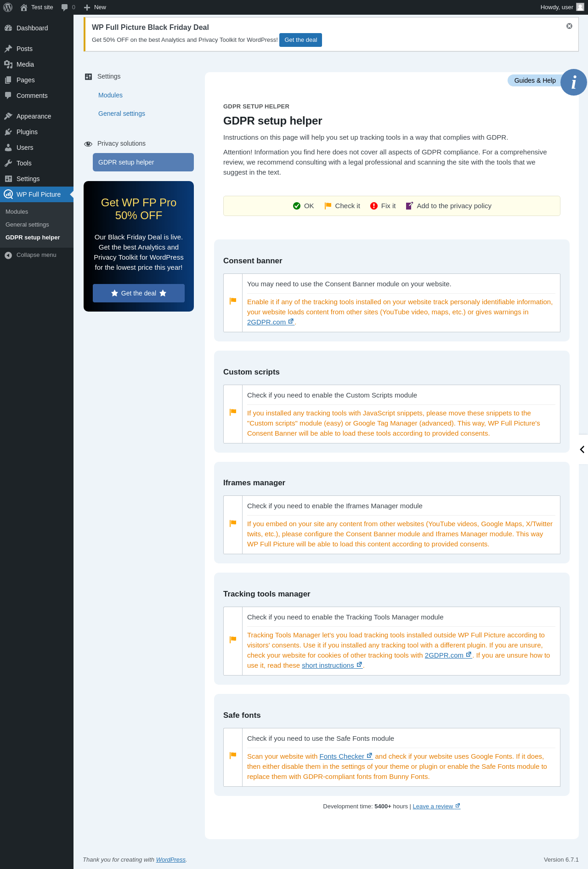Click flag icon in Consent banner row
This screenshot has height=869, width=588.
233,301
